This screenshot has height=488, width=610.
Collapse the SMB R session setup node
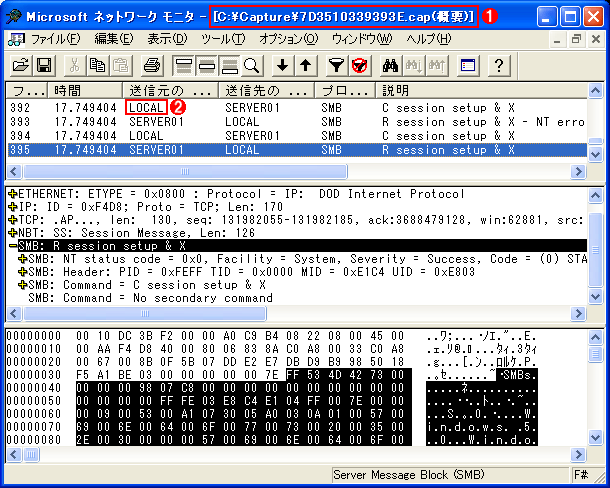(x=12, y=246)
